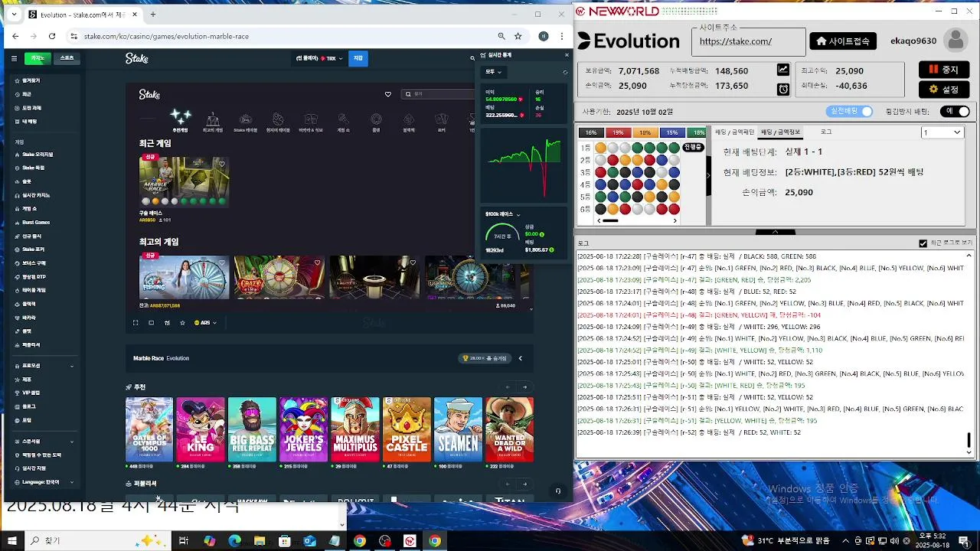
Task: Uncheck the recent log view checkbox
Action: point(923,243)
